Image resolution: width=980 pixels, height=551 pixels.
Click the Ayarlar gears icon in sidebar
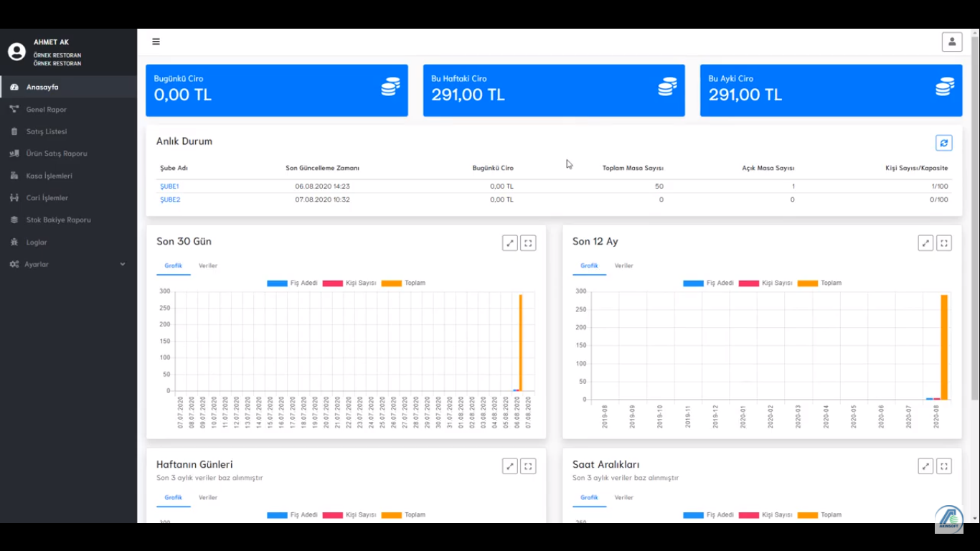(x=14, y=264)
